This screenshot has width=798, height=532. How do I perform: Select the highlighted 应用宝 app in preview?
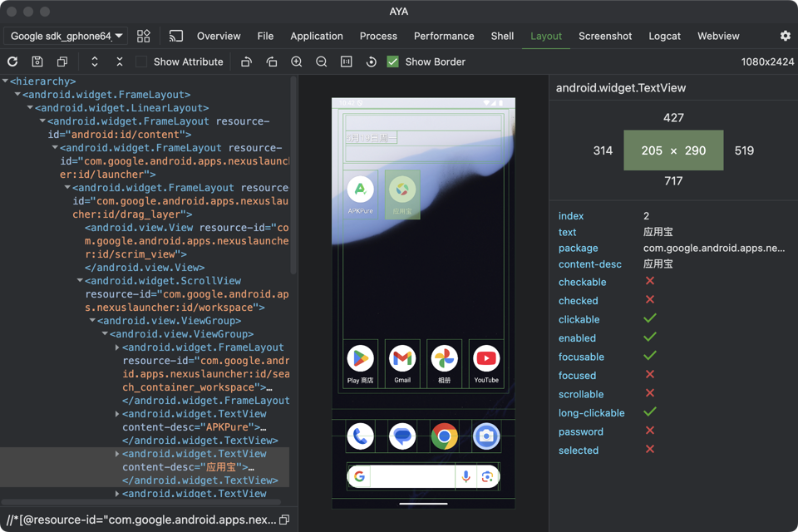402,195
